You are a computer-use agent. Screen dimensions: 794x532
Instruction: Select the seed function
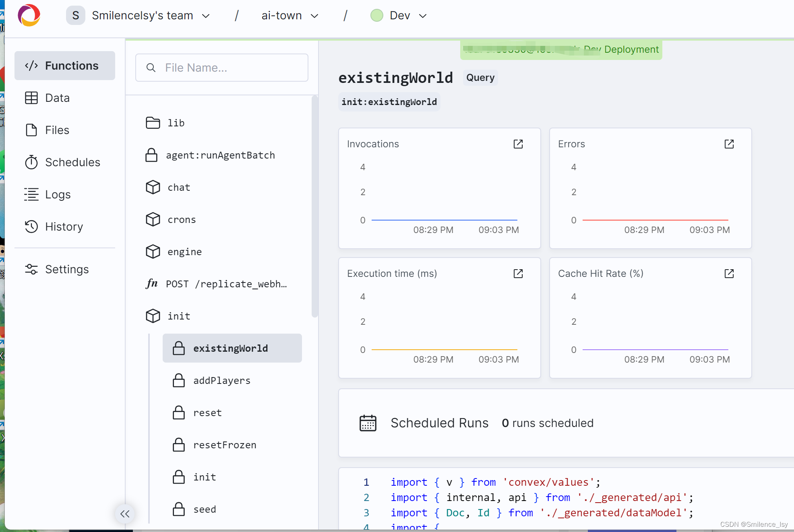232,509
